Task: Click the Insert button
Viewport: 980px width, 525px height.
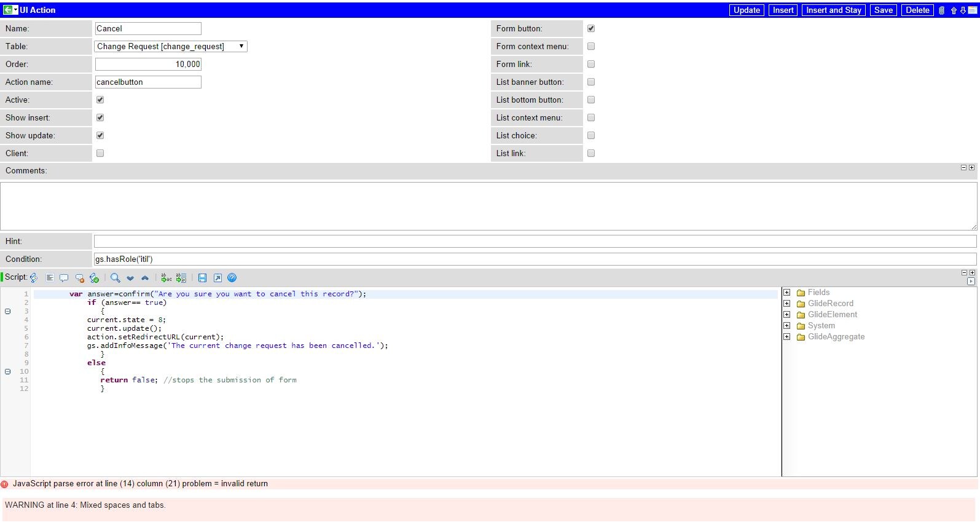Action: click(x=783, y=10)
